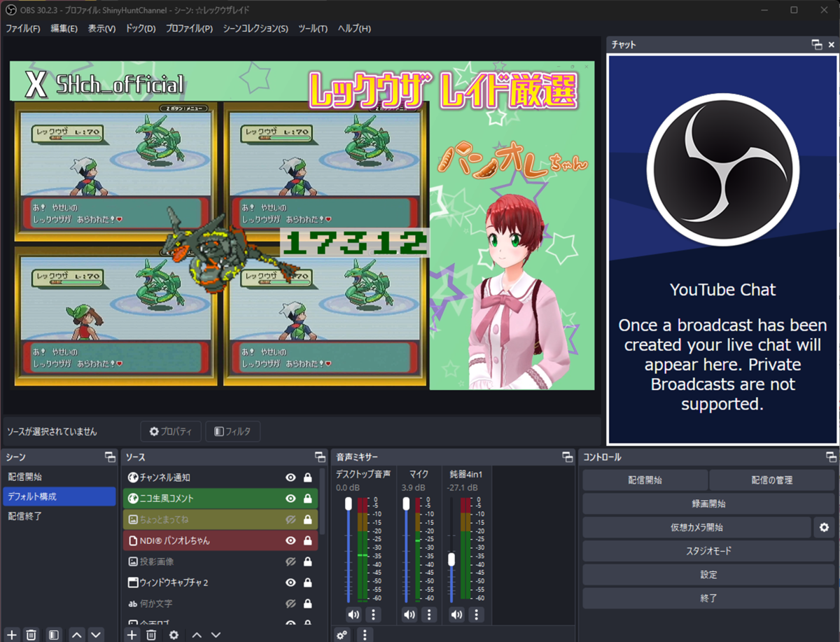Open the ドック(D) menu
This screenshot has width=840, height=642.
click(141, 29)
